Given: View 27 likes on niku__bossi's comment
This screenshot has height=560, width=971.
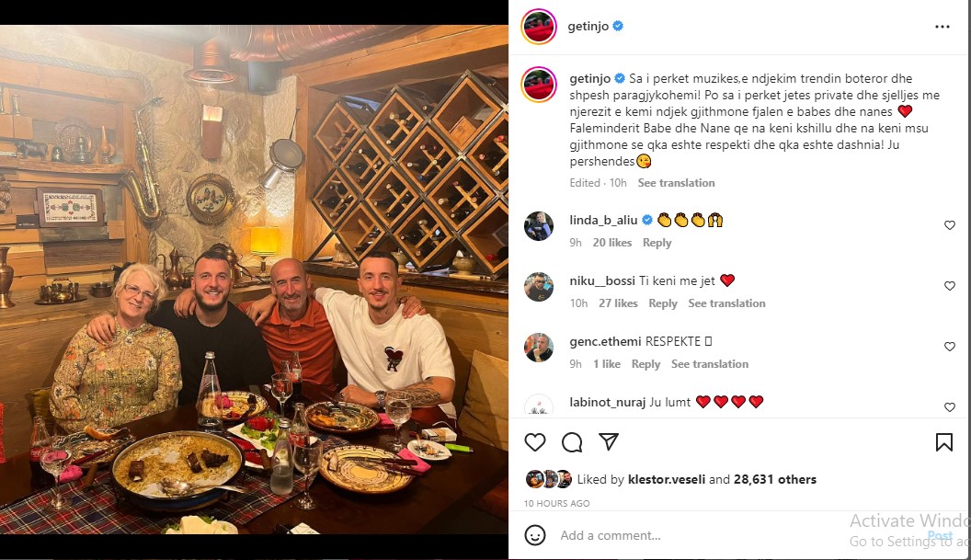Looking at the screenshot, I should pos(618,303).
